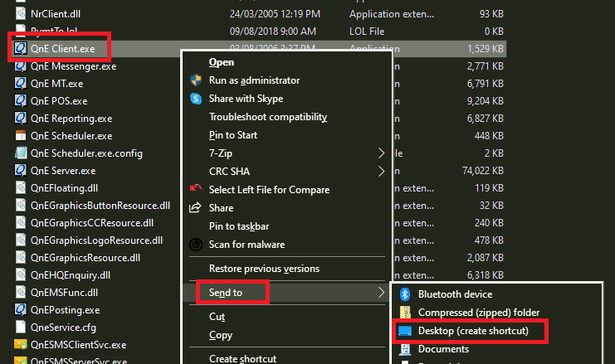Click the 24/03/2005 12:19 PM date

coord(275,14)
